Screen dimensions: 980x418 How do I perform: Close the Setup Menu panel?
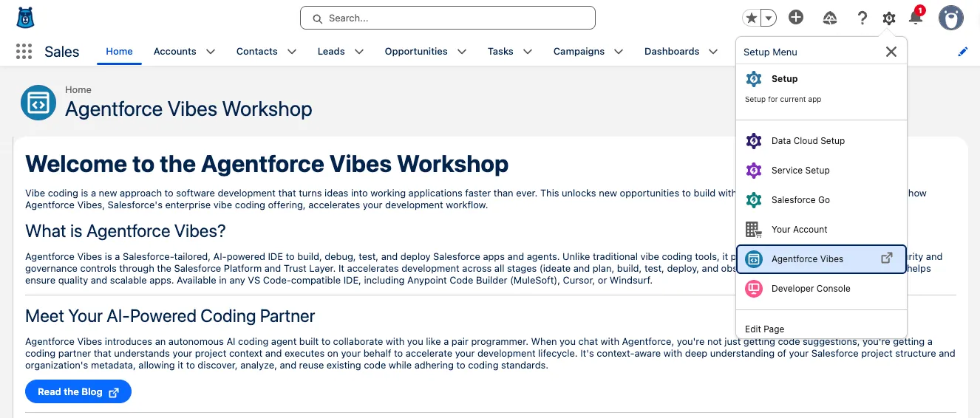pos(891,52)
